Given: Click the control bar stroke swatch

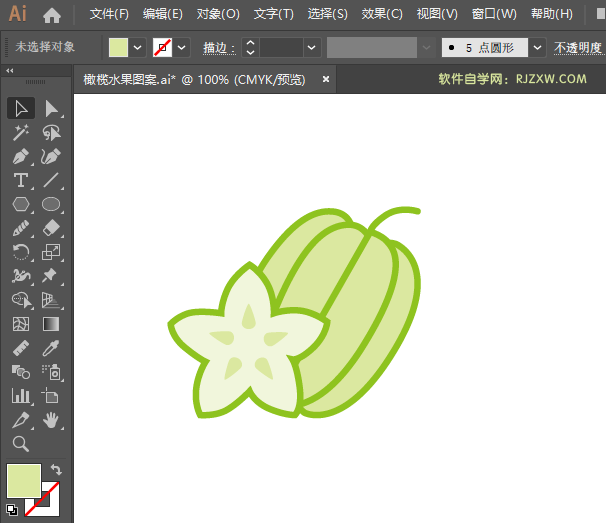Looking at the screenshot, I should pyautogui.click(x=162, y=48).
